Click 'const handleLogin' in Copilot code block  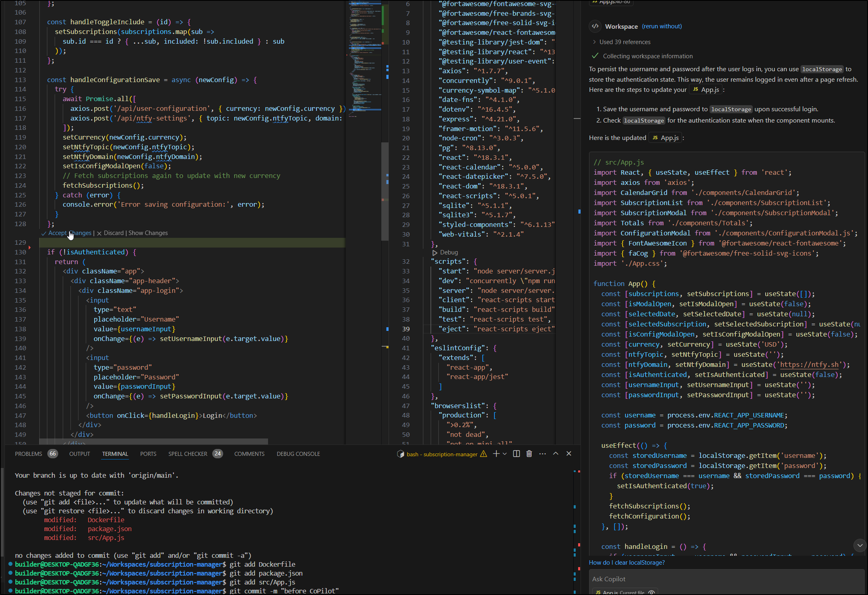click(634, 546)
